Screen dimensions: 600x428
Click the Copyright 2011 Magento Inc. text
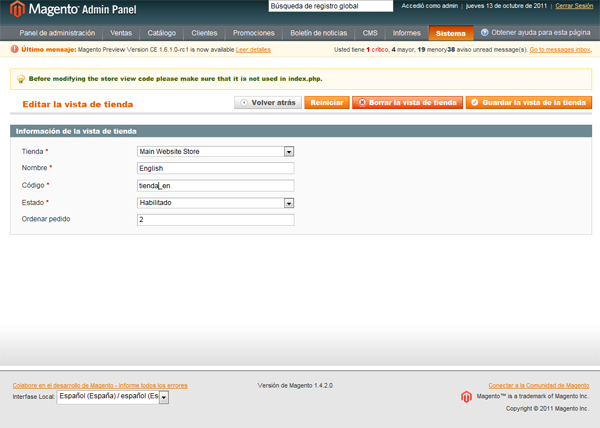point(547,409)
